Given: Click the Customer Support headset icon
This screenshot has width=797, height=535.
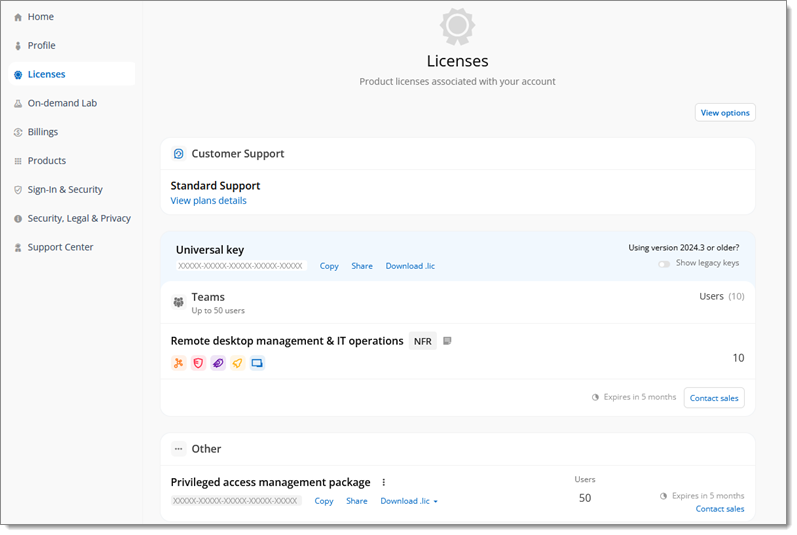Looking at the screenshot, I should (x=178, y=153).
